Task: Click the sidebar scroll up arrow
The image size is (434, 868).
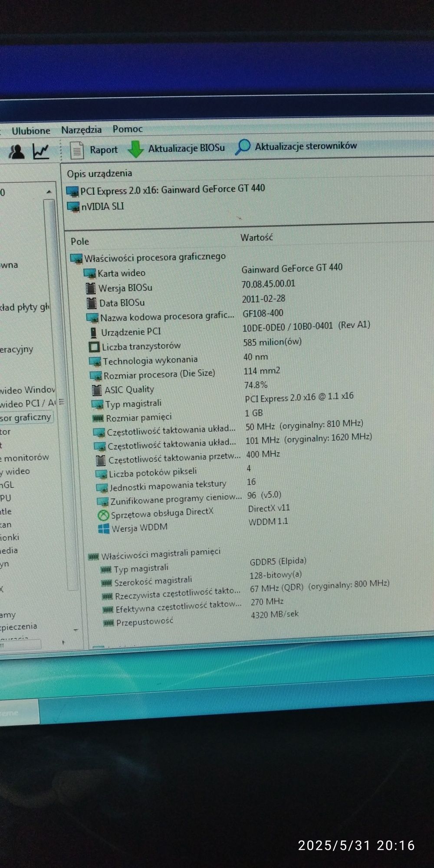Action: click(x=49, y=191)
